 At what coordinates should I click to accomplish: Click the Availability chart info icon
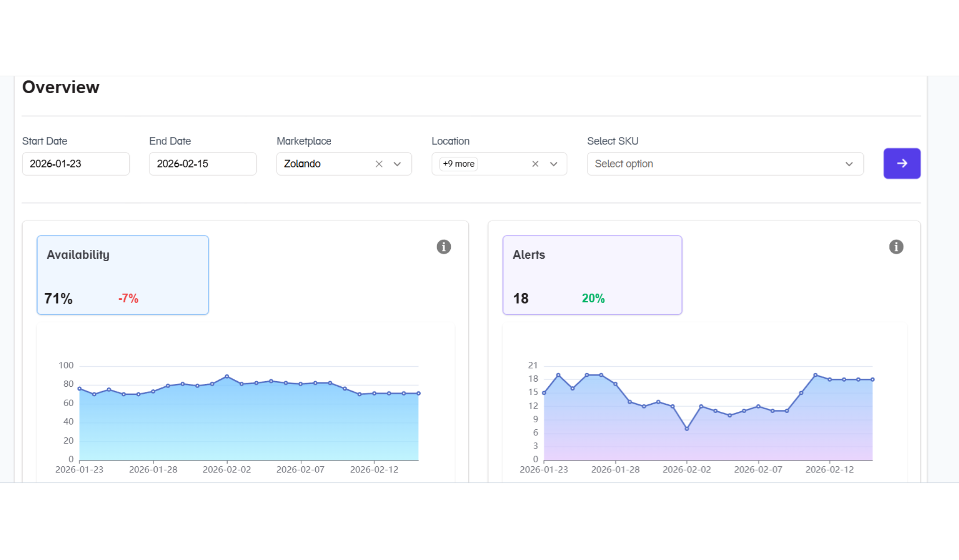pos(443,247)
